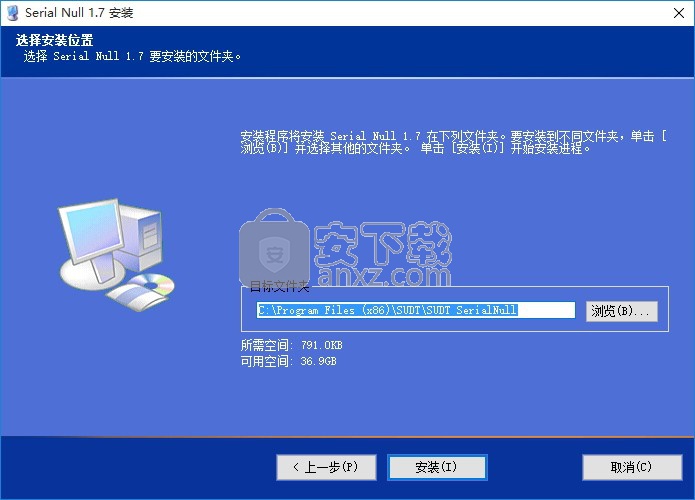Viewport: 695px width, 500px height.
Task: Focus the destination folder path field
Action: pos(416,310)
